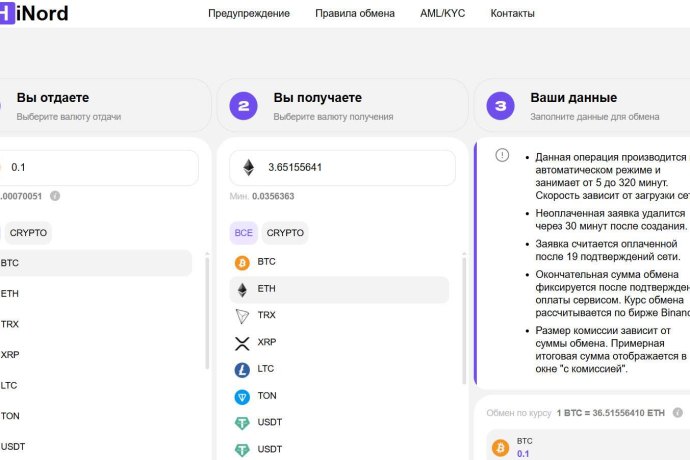Click step 3 circle badge
The height and width of the screenshot is (460, 690).
(x=500, y=106)
